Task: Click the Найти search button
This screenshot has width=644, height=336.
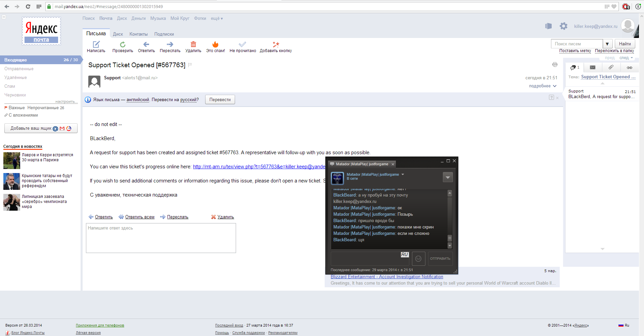Action: pos(625,44)
